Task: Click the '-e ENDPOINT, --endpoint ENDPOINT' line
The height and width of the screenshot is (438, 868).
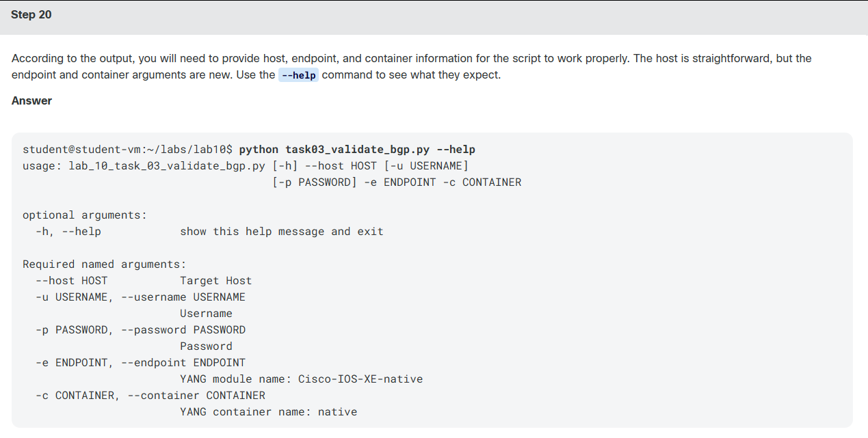Action: tap(141, 362)
